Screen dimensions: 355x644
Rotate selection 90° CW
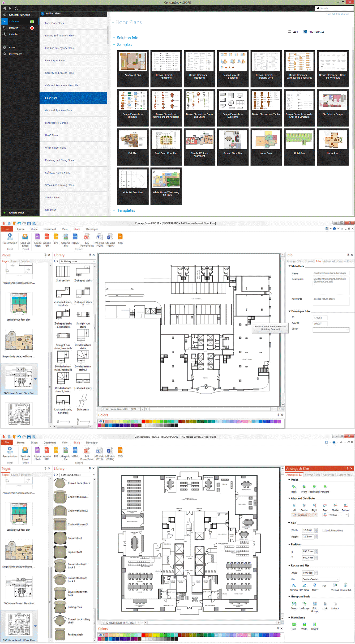click(294, 587)
